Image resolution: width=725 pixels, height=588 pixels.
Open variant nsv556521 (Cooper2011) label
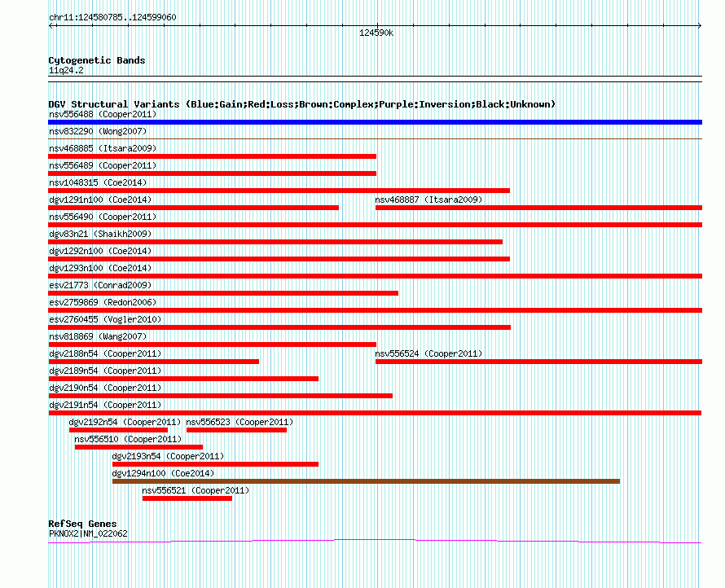tap(196, 490)
